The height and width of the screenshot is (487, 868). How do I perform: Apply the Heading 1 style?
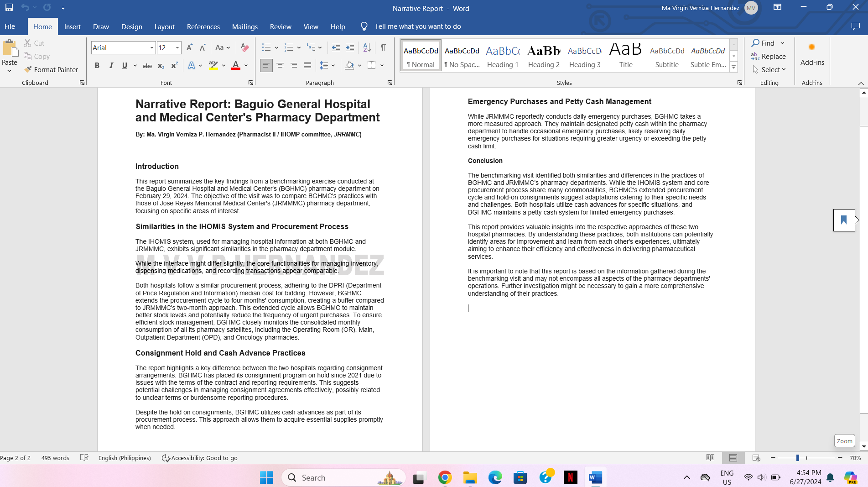pos(503,56)
